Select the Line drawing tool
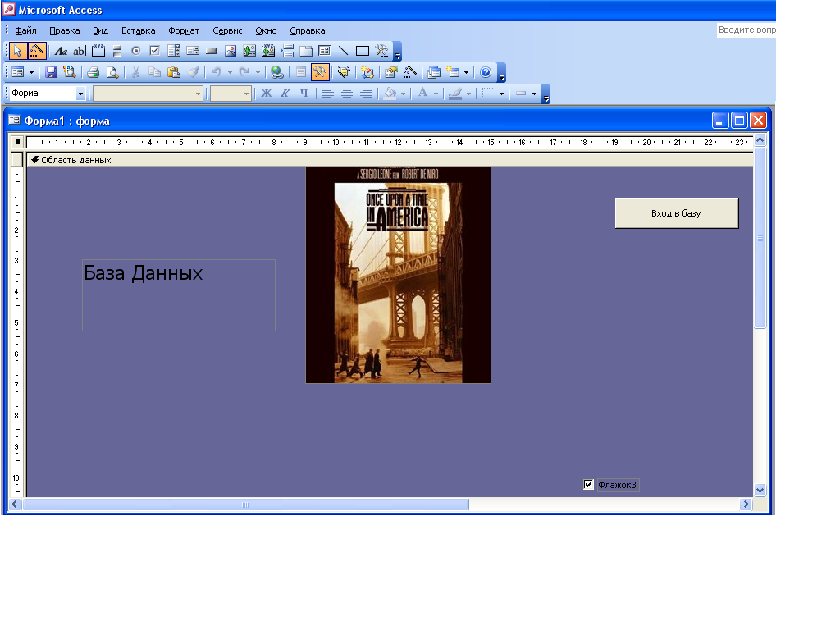The height and width of the screenshot is (630, 840). click(x=344, y=51)
